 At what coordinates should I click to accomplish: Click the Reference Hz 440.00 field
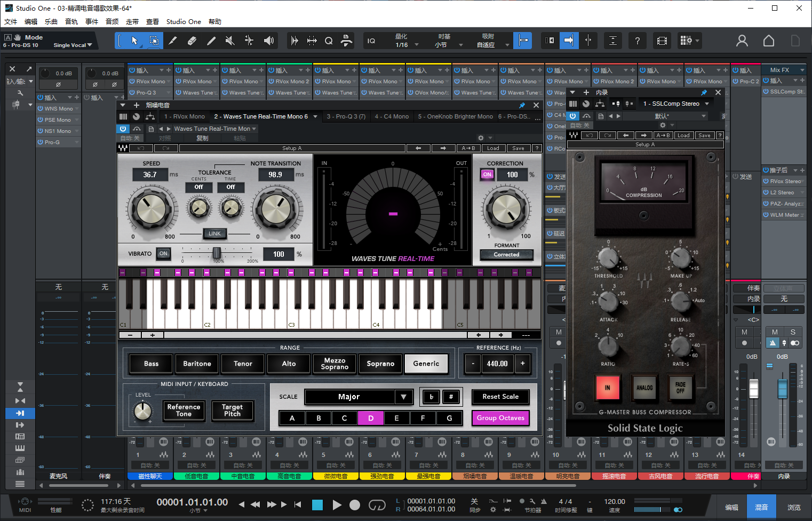tap(497, 364)
